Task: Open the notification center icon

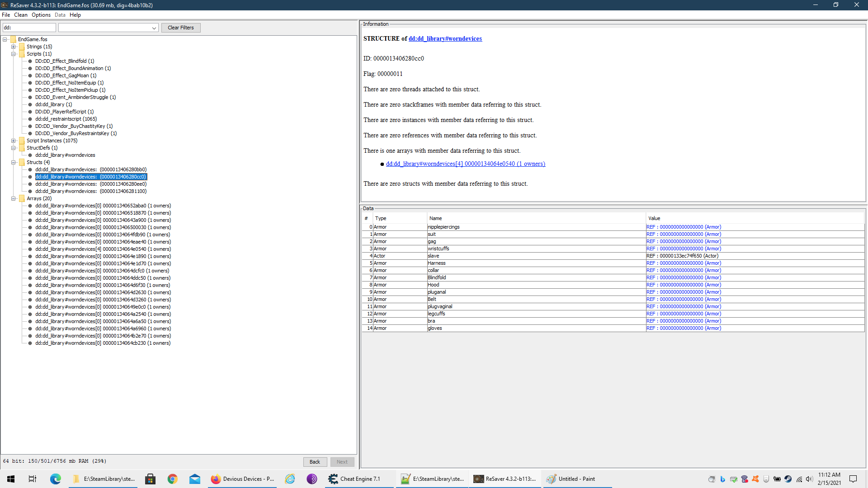Action: click(853, 479)
